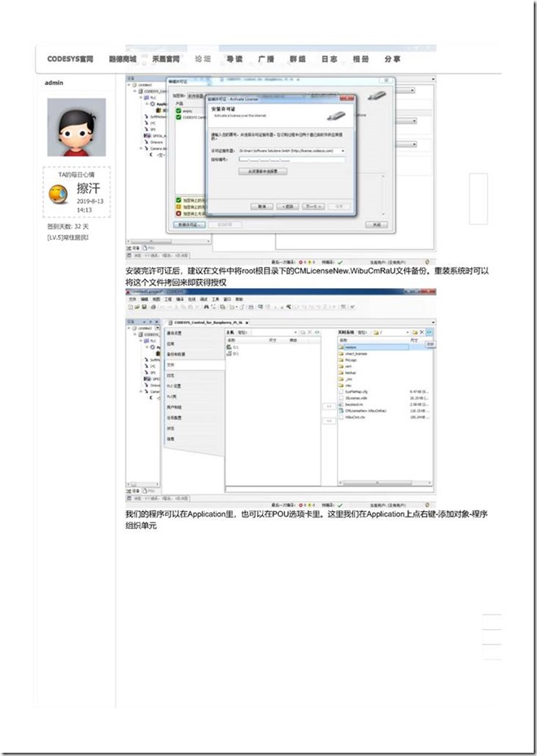The image size is (537, 756).
Task: Open the 在线 (Online) menu
Action: click(x=191, y=299)
